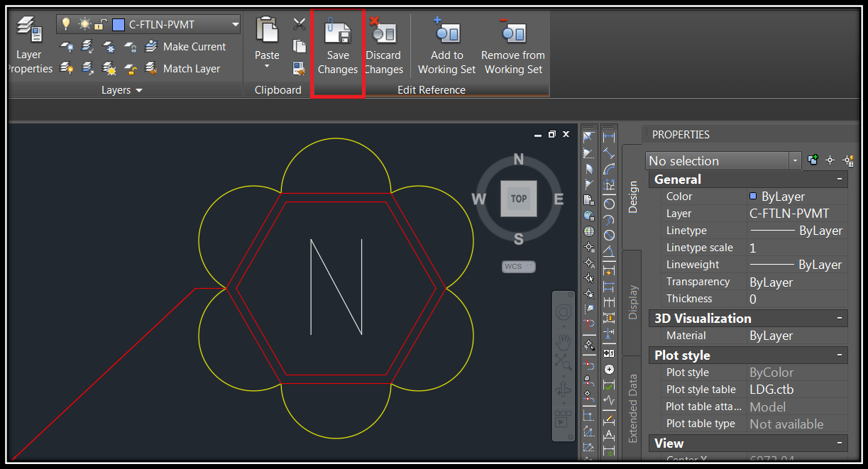This screenshot has width=868, height=469.
Task: Switch to the Design tab
Action: pyautogui.click(x=633, y=197)
